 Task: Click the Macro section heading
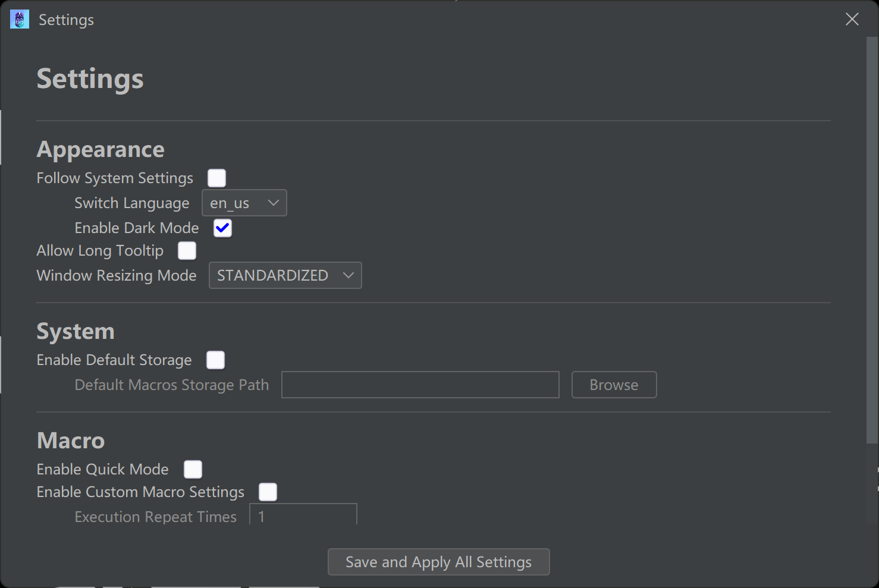pos(71,441)
